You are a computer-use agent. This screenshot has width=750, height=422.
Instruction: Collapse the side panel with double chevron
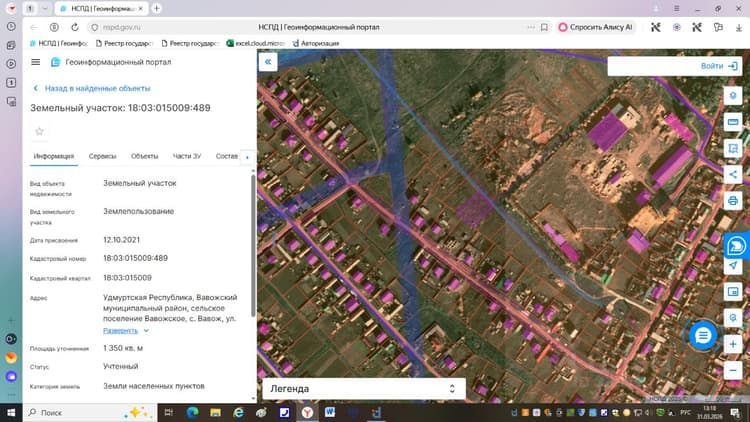tap(268, 62)
